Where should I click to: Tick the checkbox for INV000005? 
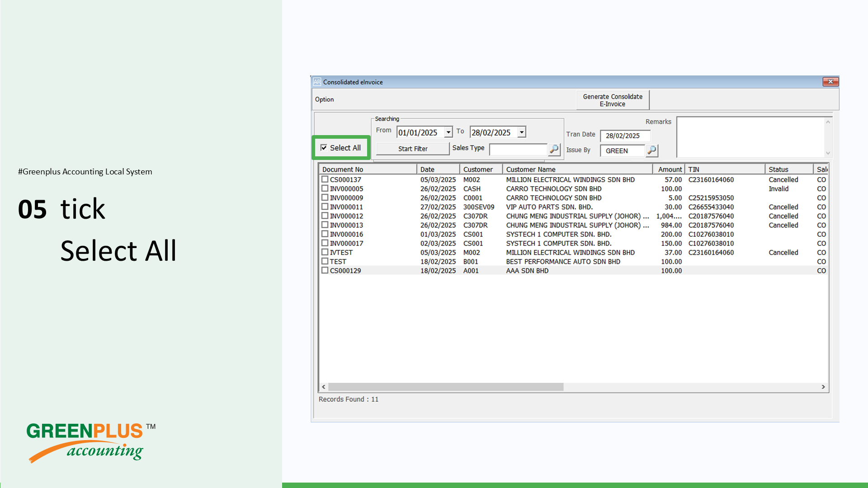coord(325,188)
